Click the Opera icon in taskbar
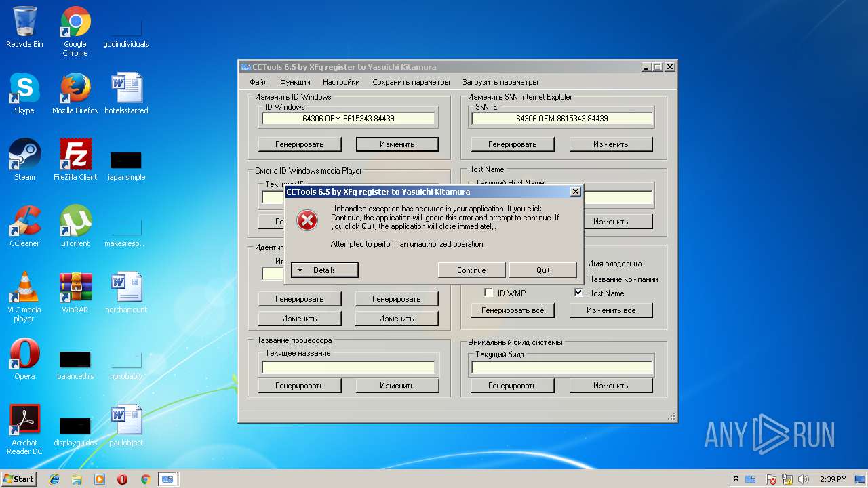Image resolution: width=868 pixels, height=488 pixels. coord(123,479)
